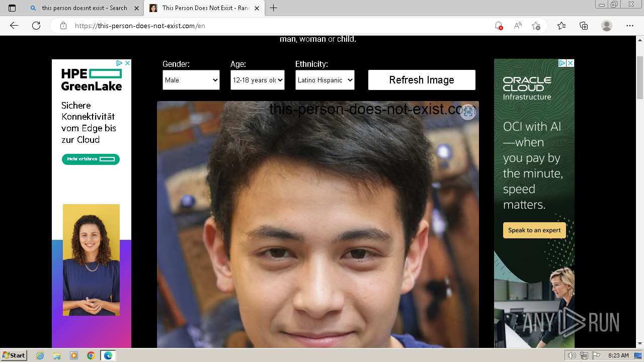This screenshot has height=362, width=644.
Task: Select the Microsoft Edge taskbar button
Action: 108,355
